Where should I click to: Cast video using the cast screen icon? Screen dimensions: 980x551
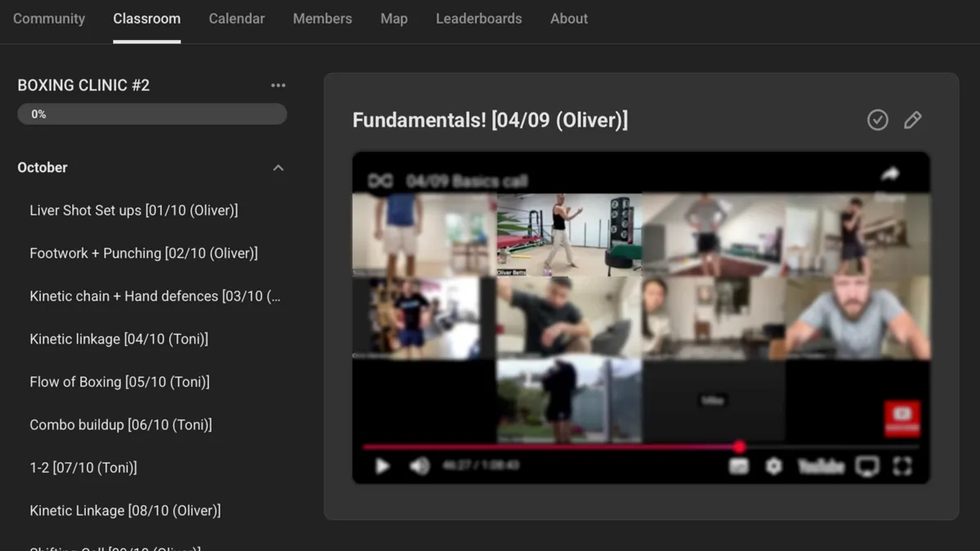(866, 466)
